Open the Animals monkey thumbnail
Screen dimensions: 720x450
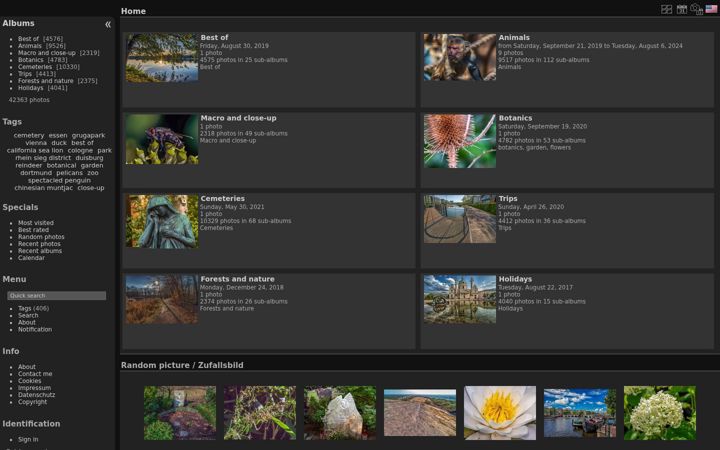click(x=460, y=57)
